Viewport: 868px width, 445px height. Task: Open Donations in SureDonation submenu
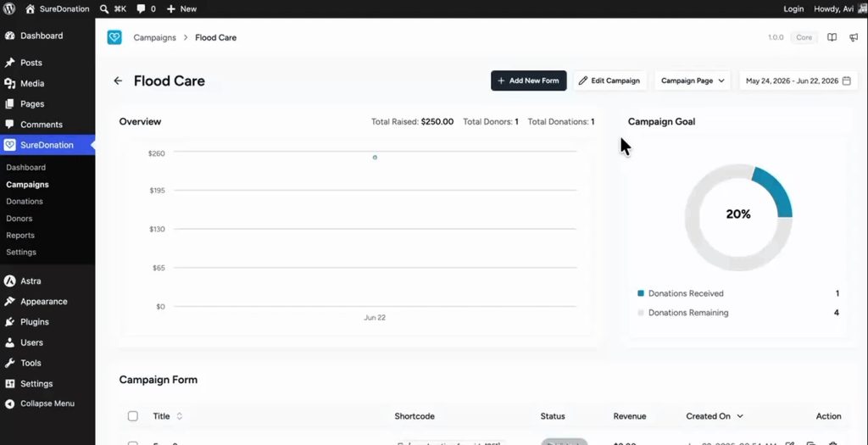click(x=25, y=202)
